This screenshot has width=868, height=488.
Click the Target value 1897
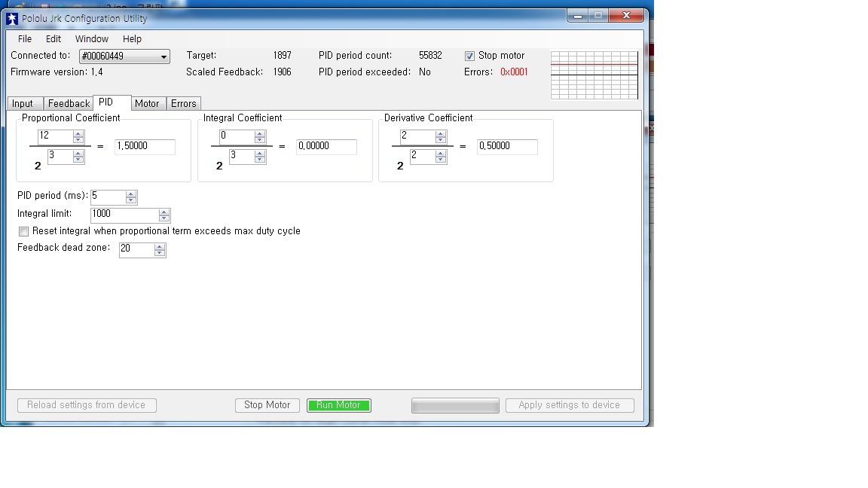pos(283,55)
